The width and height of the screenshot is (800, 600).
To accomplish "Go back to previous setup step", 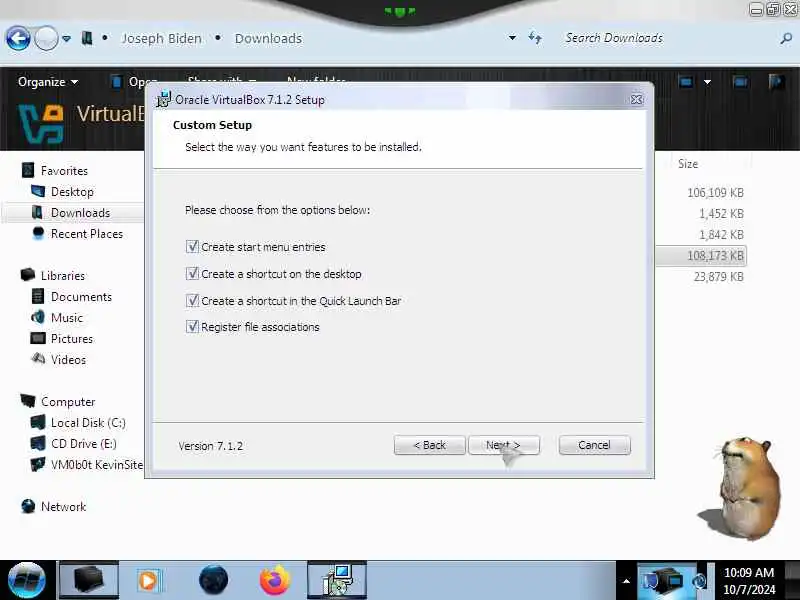I will [430, 445].
